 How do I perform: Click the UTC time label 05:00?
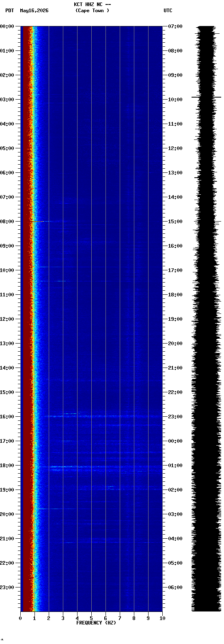(x=175, y=563)
